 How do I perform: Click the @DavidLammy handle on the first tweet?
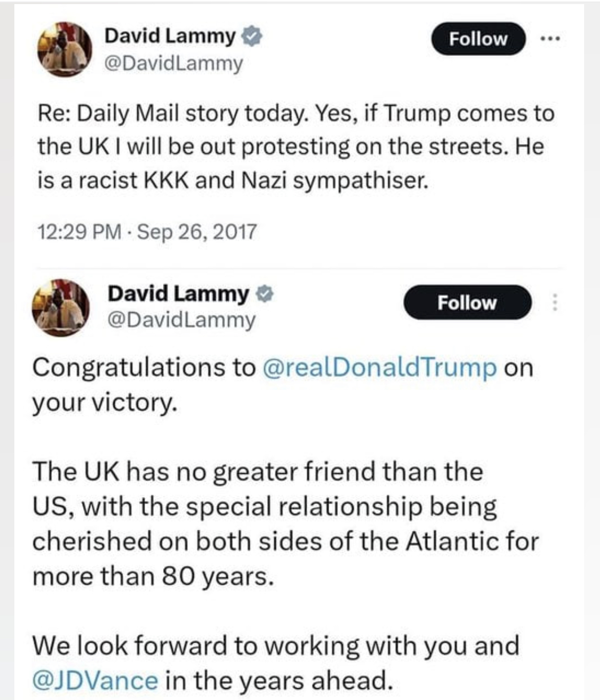point(173,63)
